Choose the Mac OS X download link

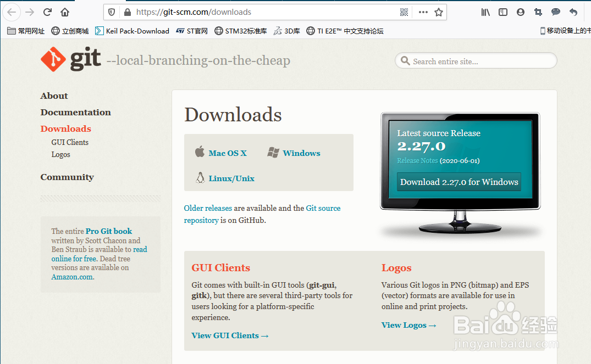tap(228, 153)
